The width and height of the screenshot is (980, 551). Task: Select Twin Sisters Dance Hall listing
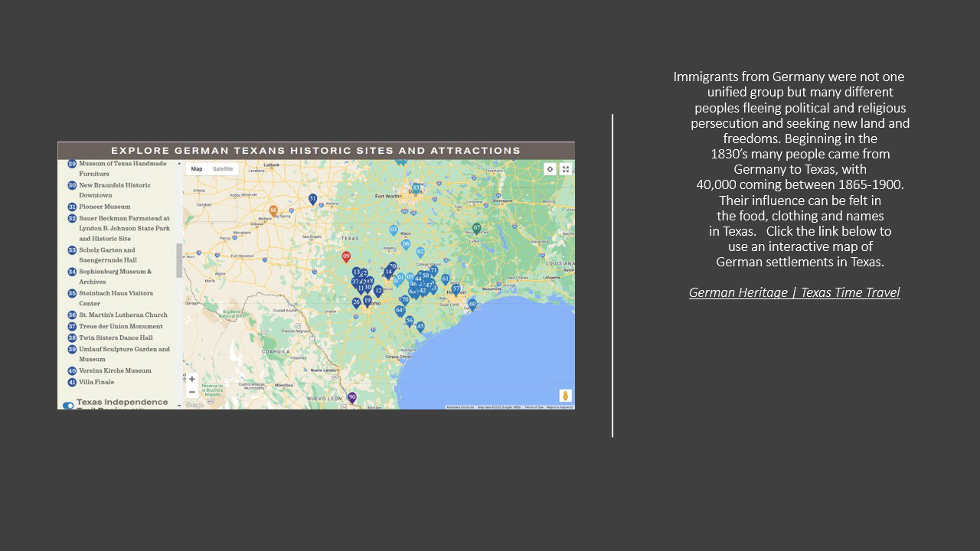(x=111, y=337)
